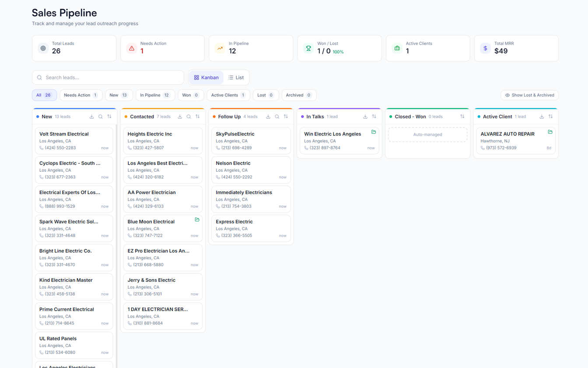Viewport: 588px width, 368px height.
Task: Show Lost & Archived leads
Action: 529,95
